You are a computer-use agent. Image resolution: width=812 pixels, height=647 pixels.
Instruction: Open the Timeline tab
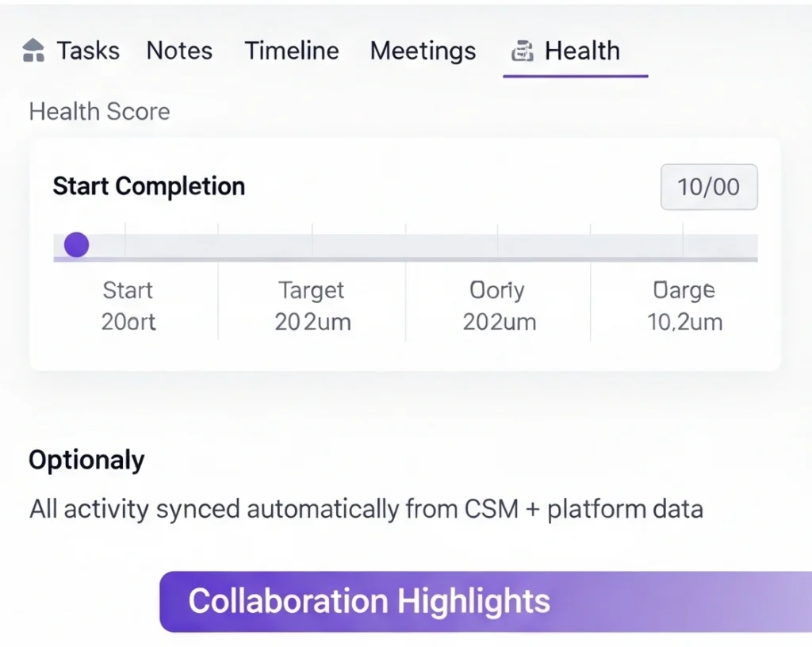(292, 52)
